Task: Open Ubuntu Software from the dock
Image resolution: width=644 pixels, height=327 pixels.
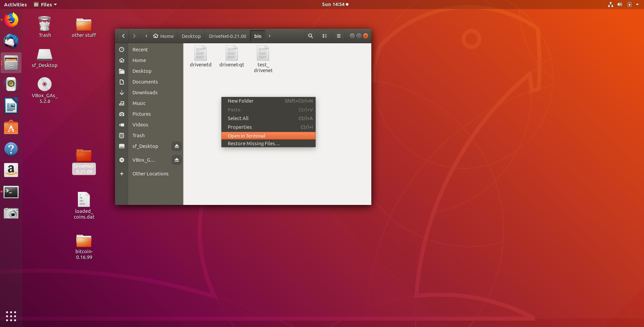Action: 11,127
